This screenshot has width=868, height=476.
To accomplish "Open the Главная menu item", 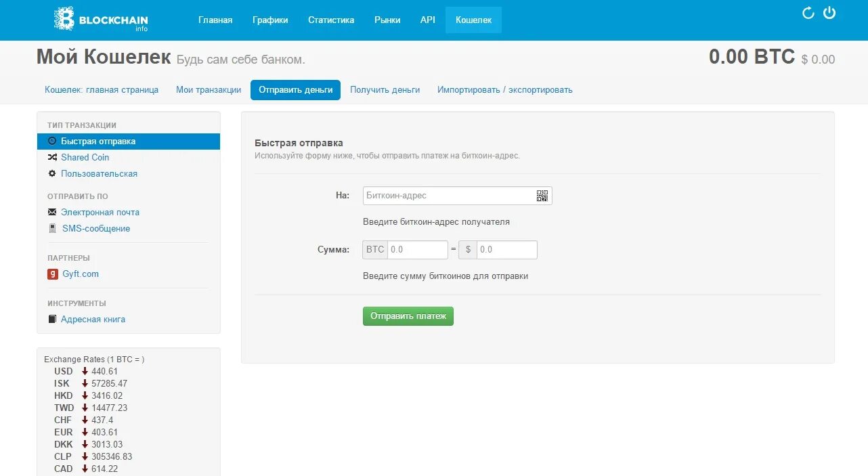I will pyautogui.click(x=215, y=20).
